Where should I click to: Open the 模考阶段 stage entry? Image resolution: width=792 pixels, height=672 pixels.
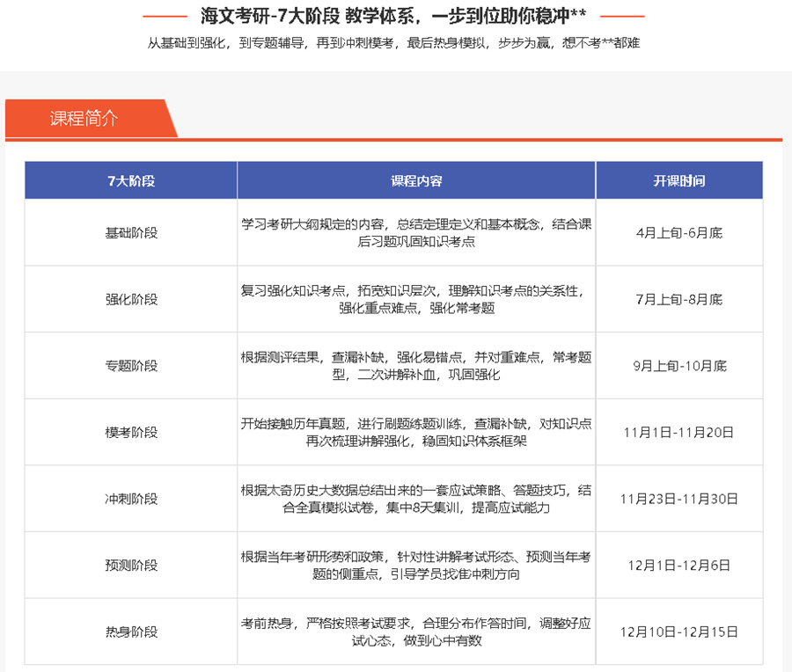pos(129,432)
